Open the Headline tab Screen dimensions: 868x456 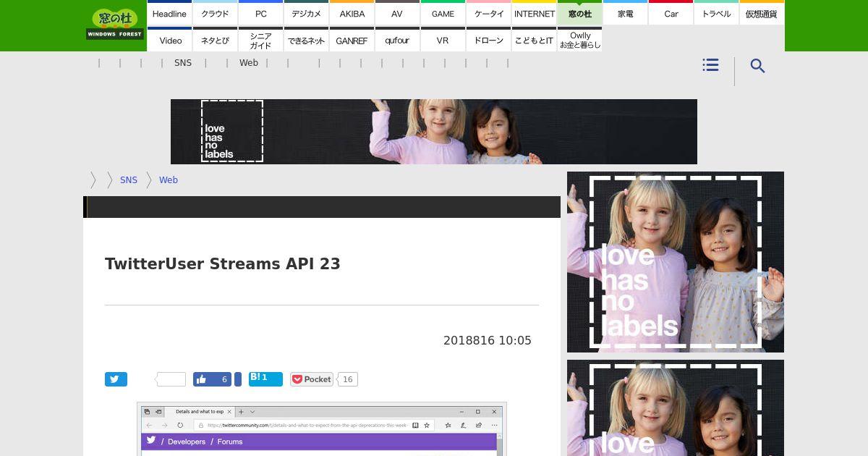pyautogui.click(x=169, y=13)
